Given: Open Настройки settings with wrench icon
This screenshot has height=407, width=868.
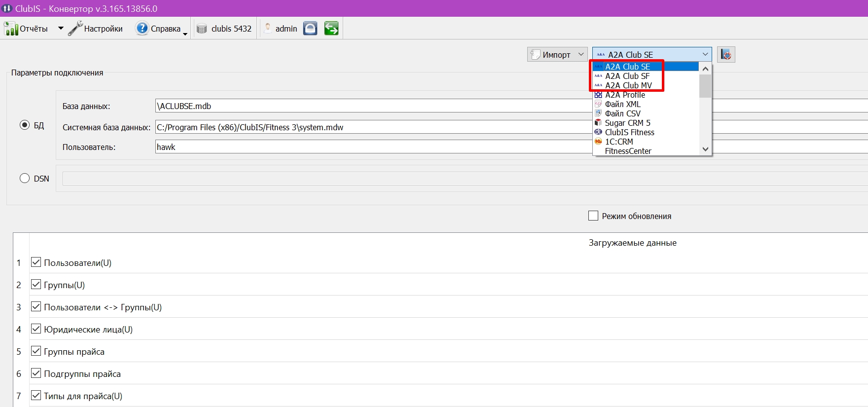Looking at the screenshot, I should pyautogui.click(x=95, y=29).
